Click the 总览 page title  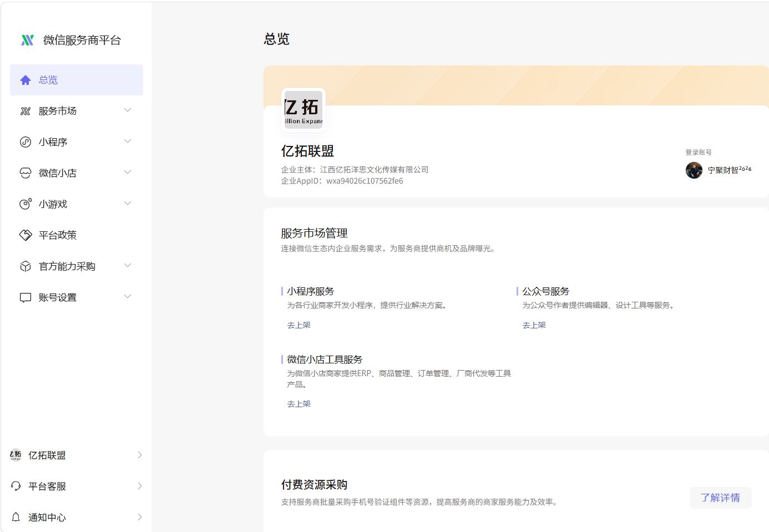(x=276, y=39)
